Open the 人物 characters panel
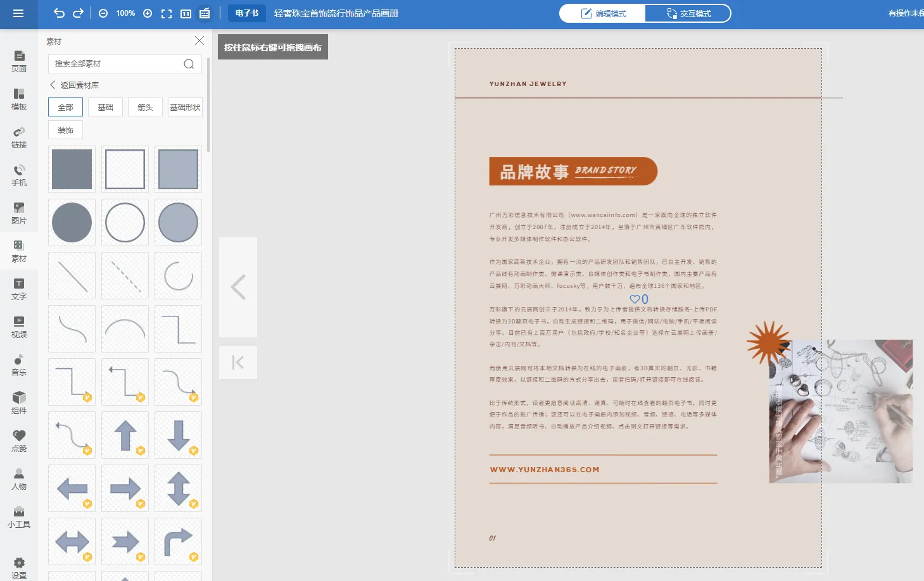 [19, 479]
